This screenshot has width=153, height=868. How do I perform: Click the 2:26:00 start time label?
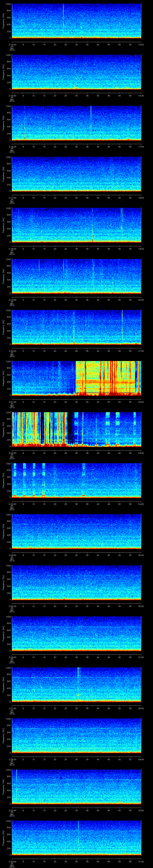(x=12, y=657)
